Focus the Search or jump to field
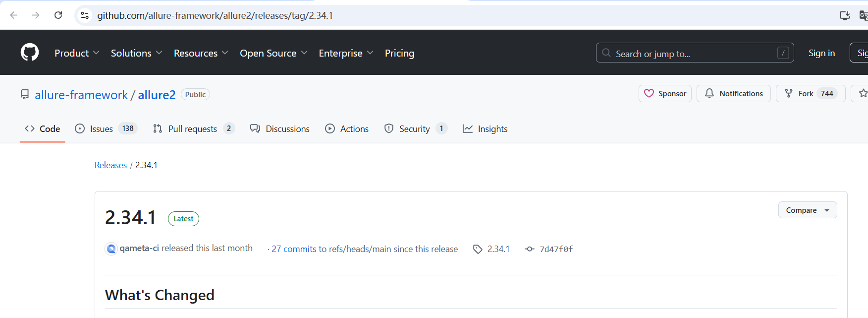 tap(695, 53)
